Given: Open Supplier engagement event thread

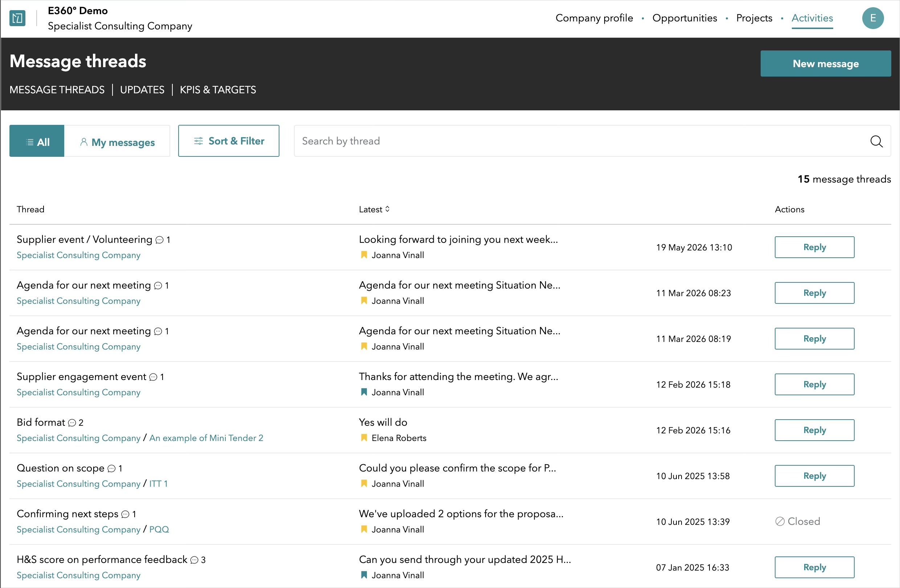Looking at the screenshot, I should pyautogui.click(x=81, y=377).
